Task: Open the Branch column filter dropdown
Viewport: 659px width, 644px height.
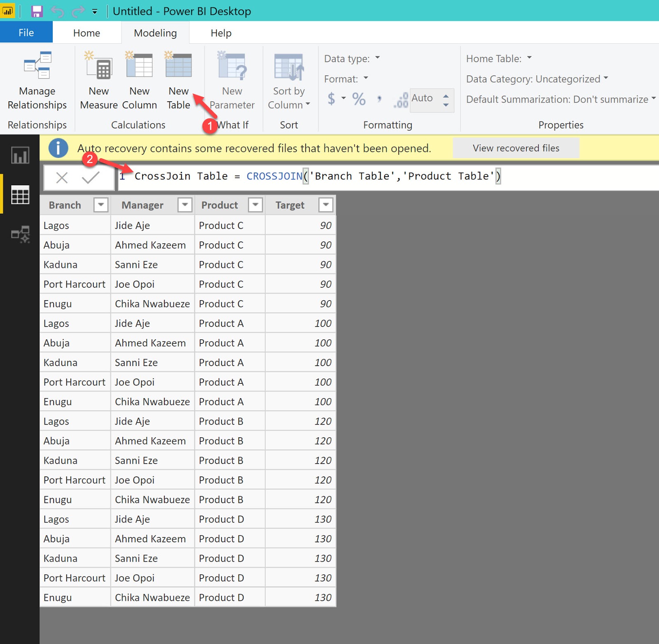Action: (x=101, y=205)
